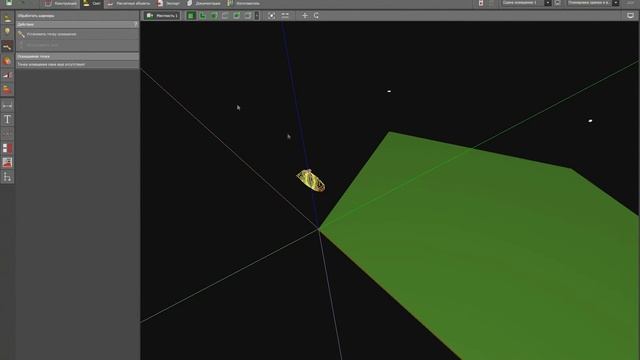Screen dimensions: 640x360
Task: Select the light bulb lamp tool
Action: point(7,32)
